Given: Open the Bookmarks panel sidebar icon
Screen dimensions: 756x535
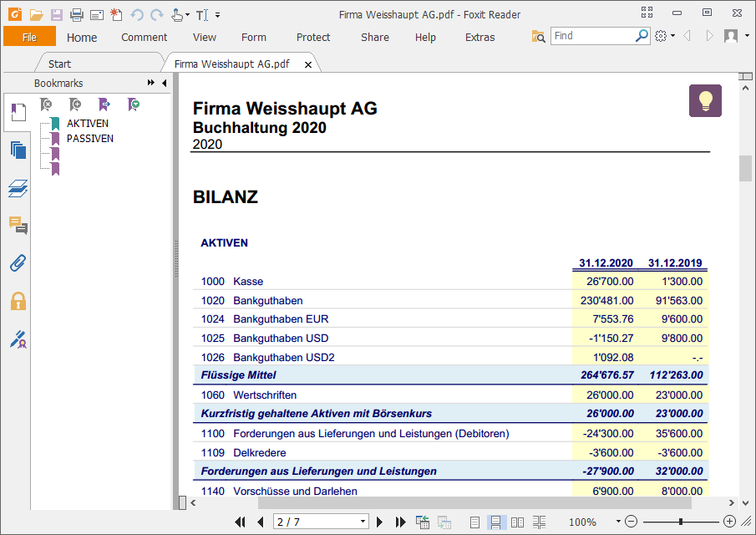Looking at the screenshot, I should coord(18,112).
